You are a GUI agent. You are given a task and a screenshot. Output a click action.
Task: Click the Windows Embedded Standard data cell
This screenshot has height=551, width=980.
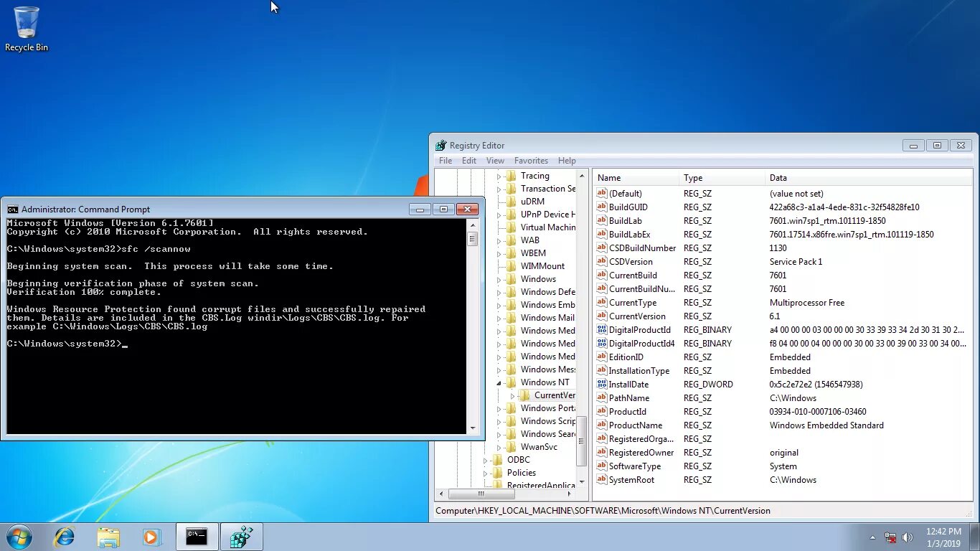(x=826, y=425)
